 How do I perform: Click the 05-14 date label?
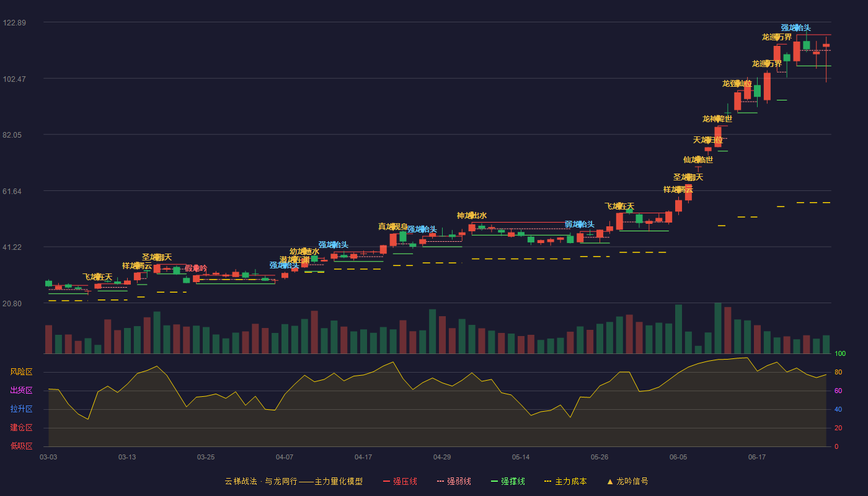coord(521,457)
